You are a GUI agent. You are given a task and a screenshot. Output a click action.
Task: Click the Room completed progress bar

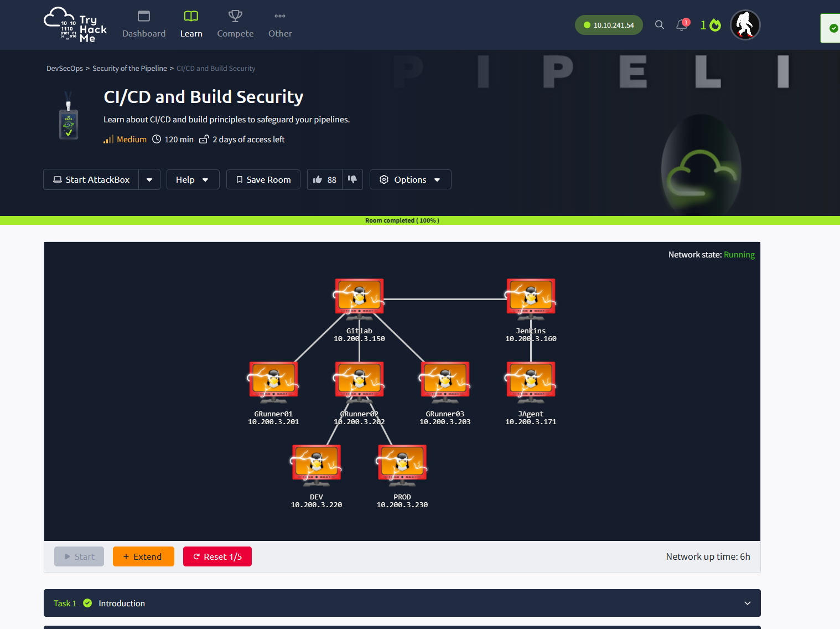420,220
